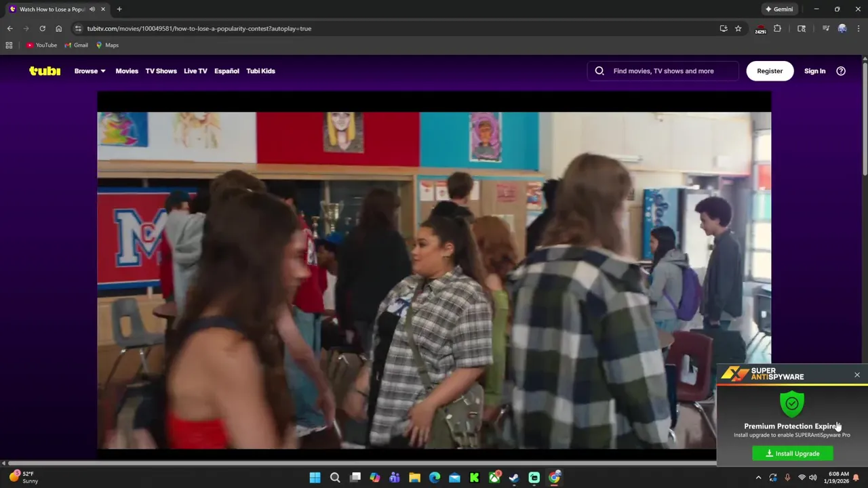Open the taskbar clock and date
This screenshot has height=488, width=868.
(835, 477)
